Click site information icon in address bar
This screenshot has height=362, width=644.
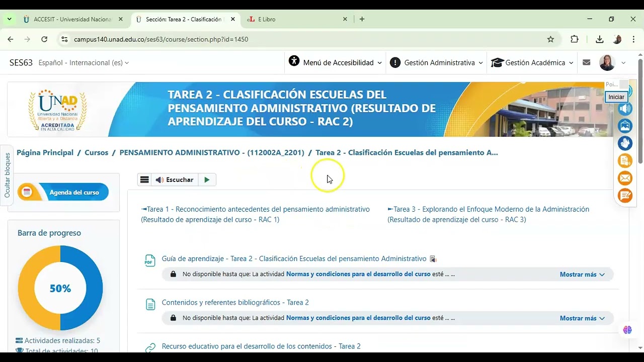point(64,39)
